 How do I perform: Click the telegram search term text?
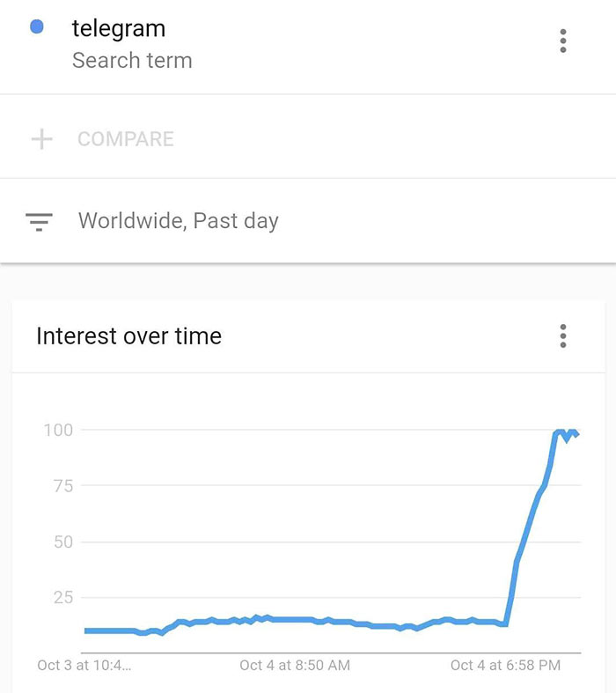point(118,28)
